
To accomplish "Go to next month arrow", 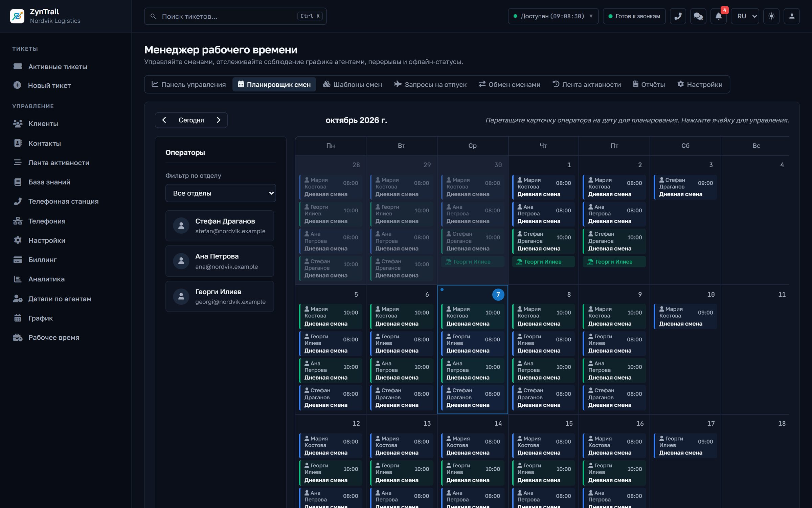I will [219, 120].
